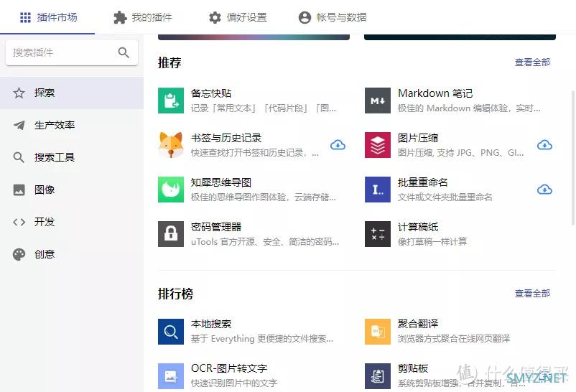Select 探索 category in sidebar

coord(72,93)
